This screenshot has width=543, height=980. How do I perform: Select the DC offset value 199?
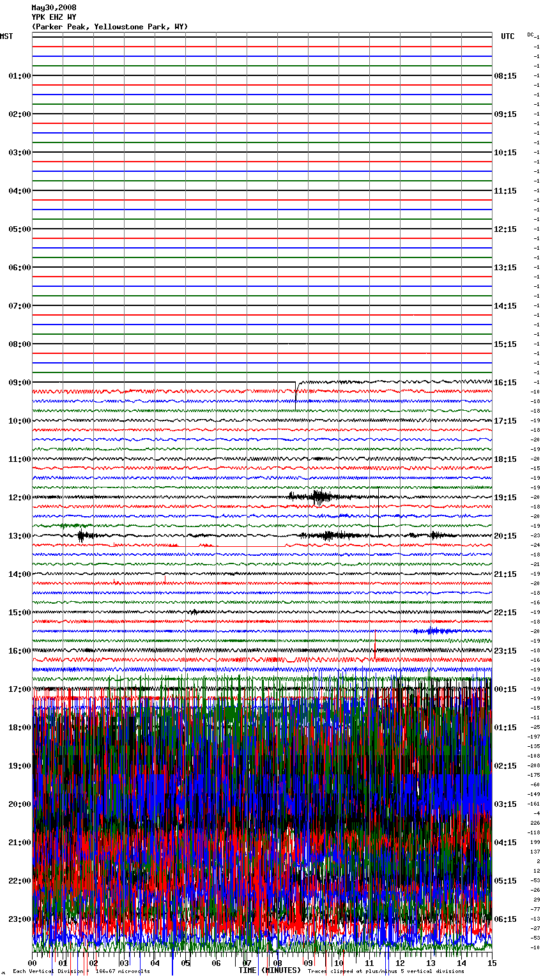pyautogui.click(x=535, y=843)
